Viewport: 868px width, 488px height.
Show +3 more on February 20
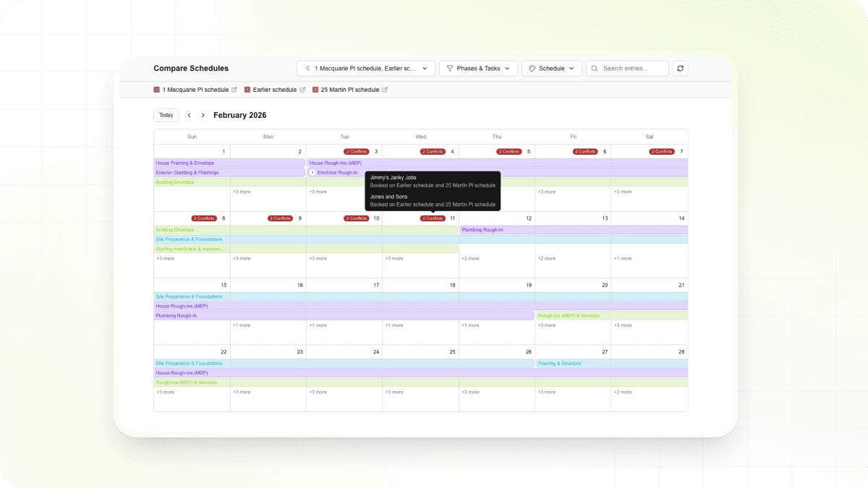coord(546,325)
